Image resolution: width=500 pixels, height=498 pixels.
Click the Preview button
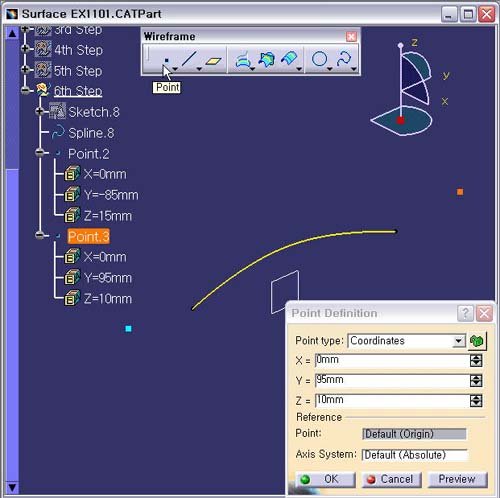click(x=457, y=479)
